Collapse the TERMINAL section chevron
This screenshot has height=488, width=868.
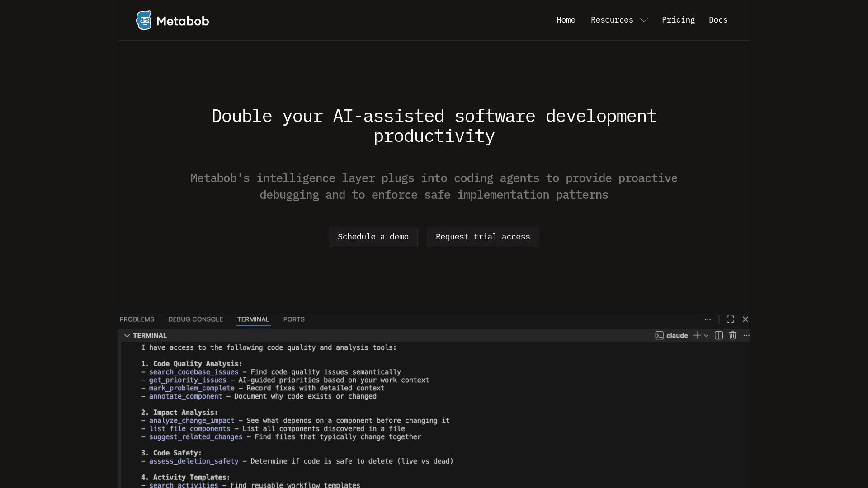(127, 335)
